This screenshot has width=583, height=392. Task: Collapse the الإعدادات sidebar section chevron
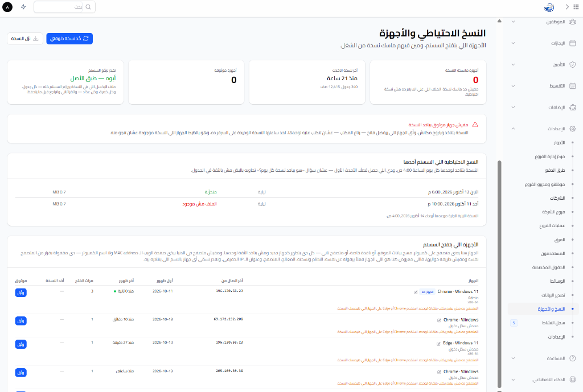point(513,129)
